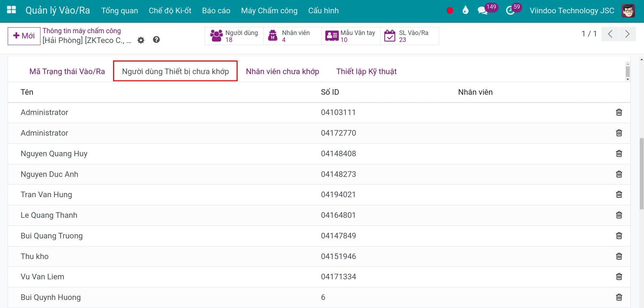
Task: Open the activities clock icon with badge 59
Action: tap(510, 10)
